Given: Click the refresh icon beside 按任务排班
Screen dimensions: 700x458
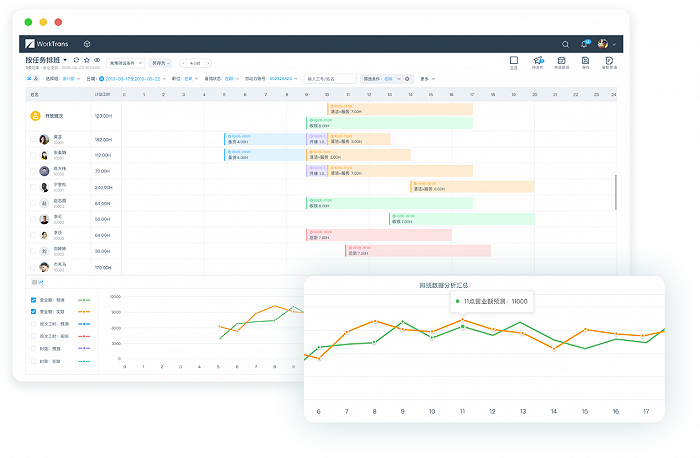Looking at the screenshot, I should pos(76,60).
